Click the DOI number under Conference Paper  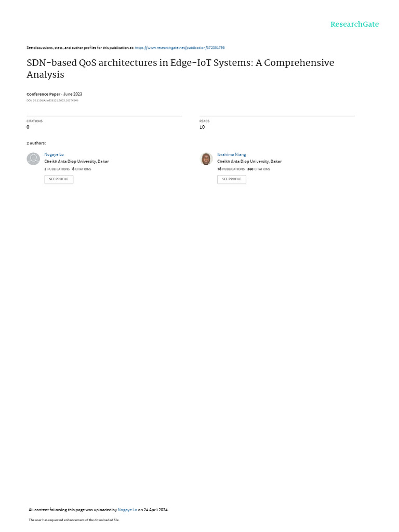(52, 100)
